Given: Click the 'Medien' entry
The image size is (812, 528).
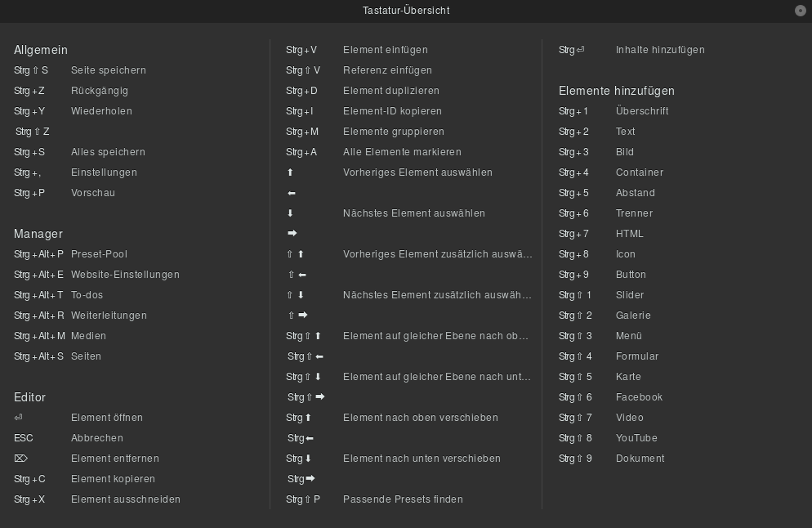Looking at the screenshot, I should pyautogui.click(x=88, y=336).
